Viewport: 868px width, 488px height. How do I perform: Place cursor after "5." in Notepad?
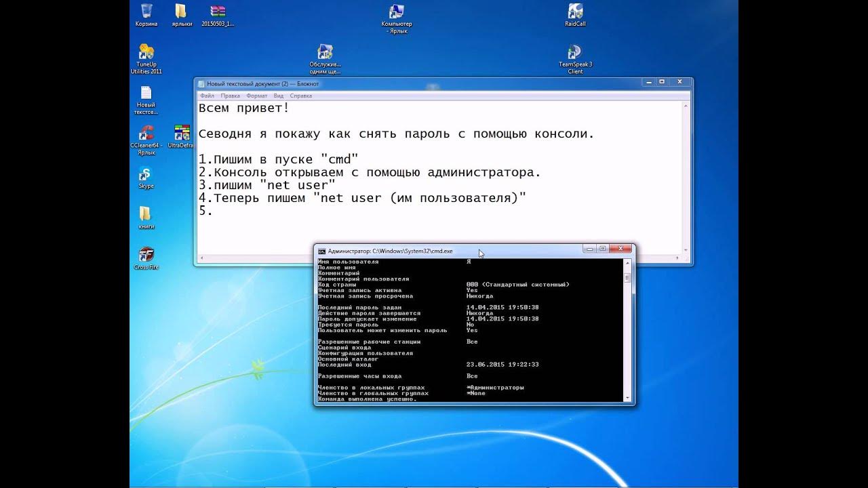214,211
